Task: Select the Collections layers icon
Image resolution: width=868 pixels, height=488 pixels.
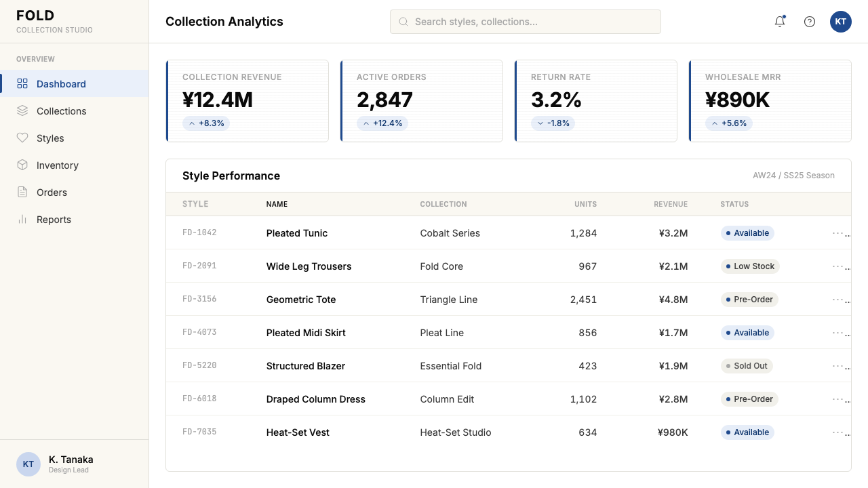Action: tap(22, 110)
